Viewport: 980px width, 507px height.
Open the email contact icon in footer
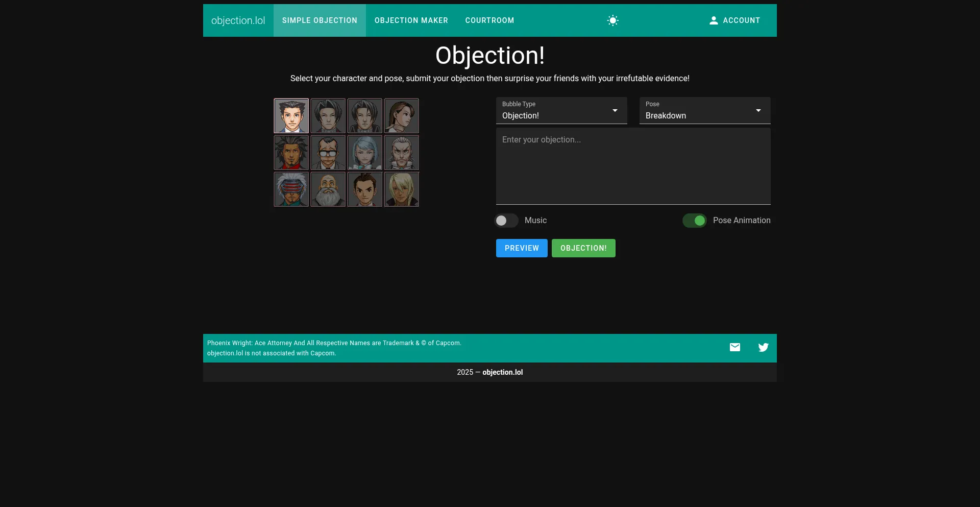click(x=735, y=347)
